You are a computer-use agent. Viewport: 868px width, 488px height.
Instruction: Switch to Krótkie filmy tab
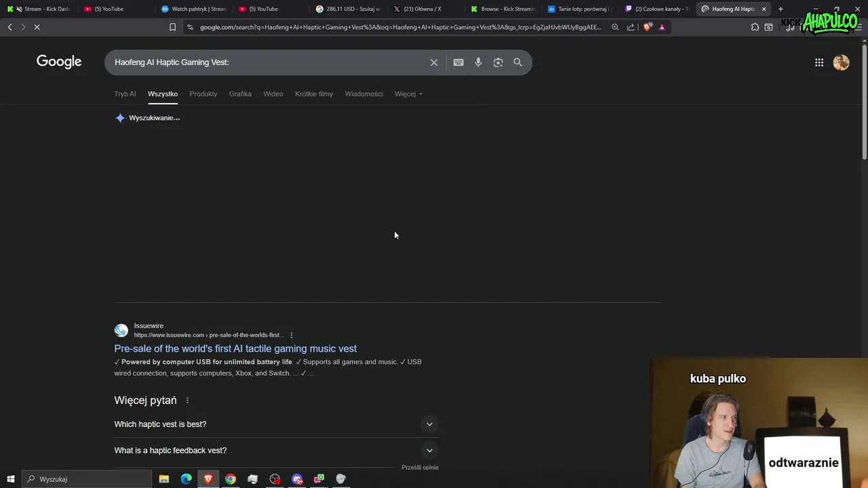(314, 94)
